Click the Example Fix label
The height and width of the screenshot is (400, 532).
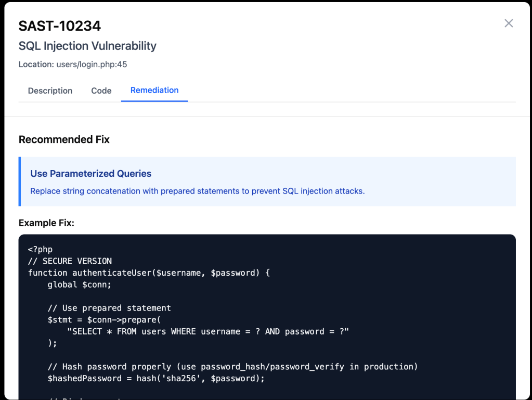tap(46, 223)
